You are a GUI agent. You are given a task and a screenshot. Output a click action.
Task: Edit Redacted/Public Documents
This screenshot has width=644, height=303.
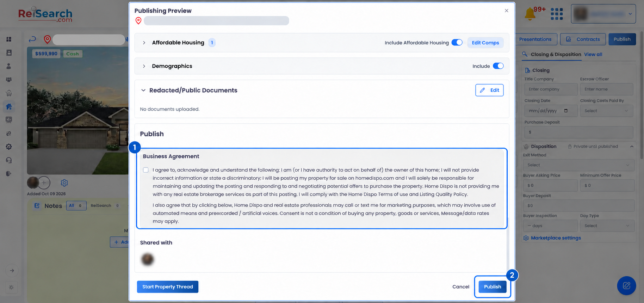(x=489, y=90)
